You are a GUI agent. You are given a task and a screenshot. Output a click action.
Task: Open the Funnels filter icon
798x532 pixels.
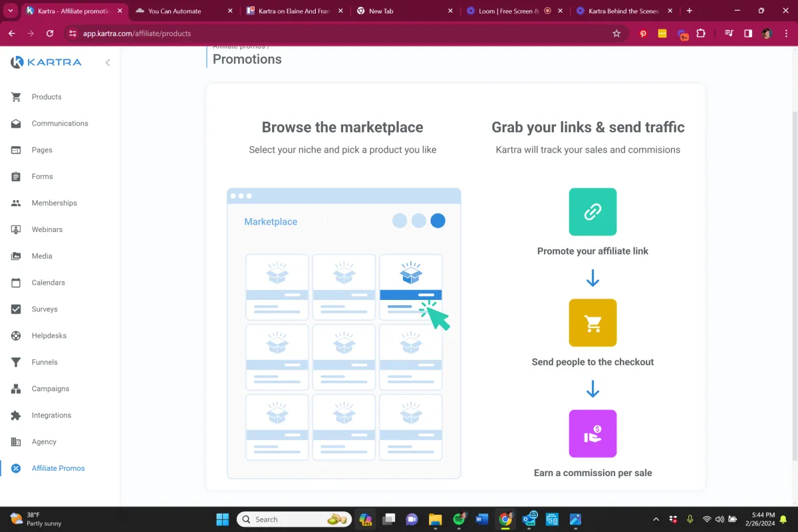(x=16, y=362)
